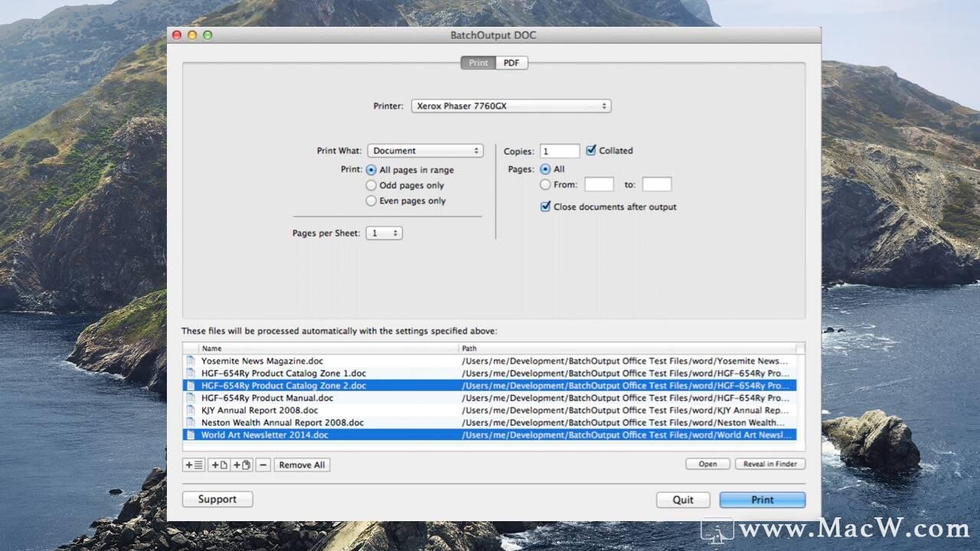Change the Pages per Sheet dropdown
This screenshot has width=980, height=551.
click(384, 233)
